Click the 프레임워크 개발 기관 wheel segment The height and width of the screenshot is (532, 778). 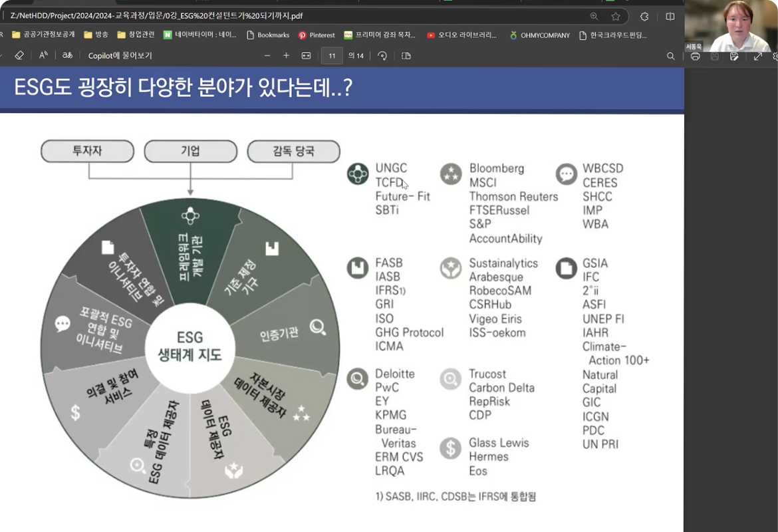(x=191, y=251)
